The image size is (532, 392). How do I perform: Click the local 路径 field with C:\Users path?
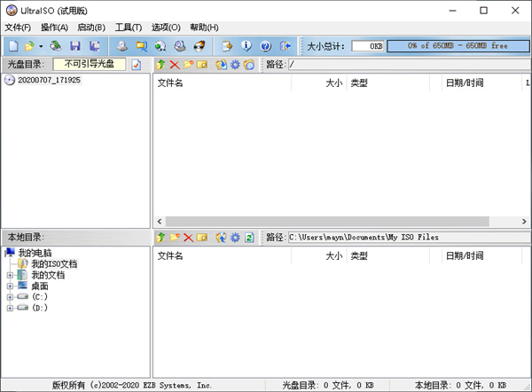click(x=410, y=237)
